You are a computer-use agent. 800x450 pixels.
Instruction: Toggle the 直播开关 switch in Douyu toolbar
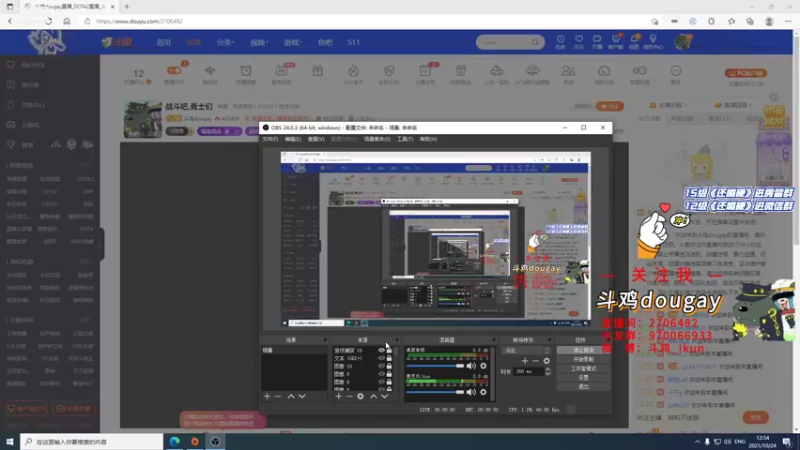174,71
